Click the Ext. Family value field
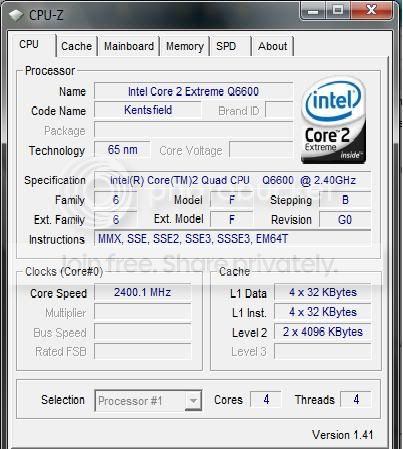 point(115,220)
